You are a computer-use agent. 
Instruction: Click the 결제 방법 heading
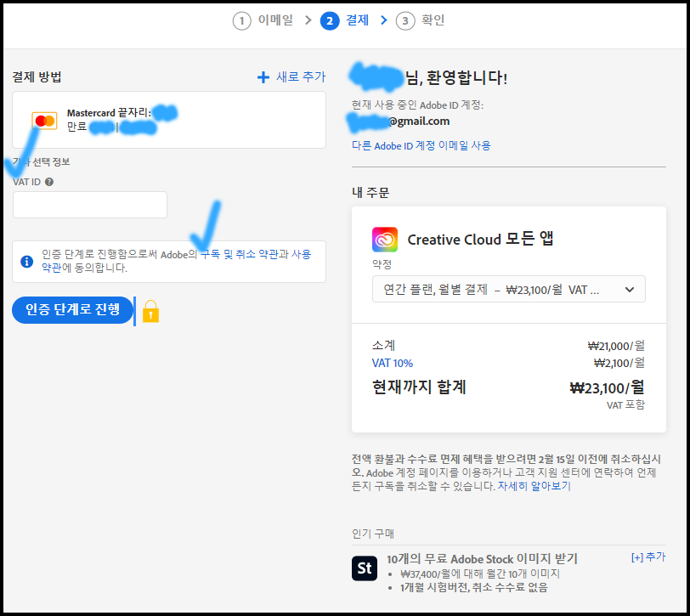point(37,77)
